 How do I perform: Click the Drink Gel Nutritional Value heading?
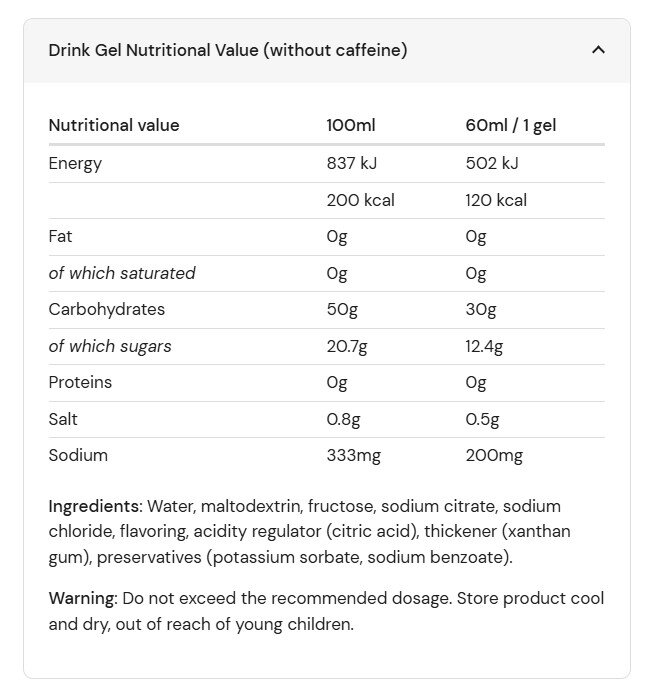(x=228, y=50)
